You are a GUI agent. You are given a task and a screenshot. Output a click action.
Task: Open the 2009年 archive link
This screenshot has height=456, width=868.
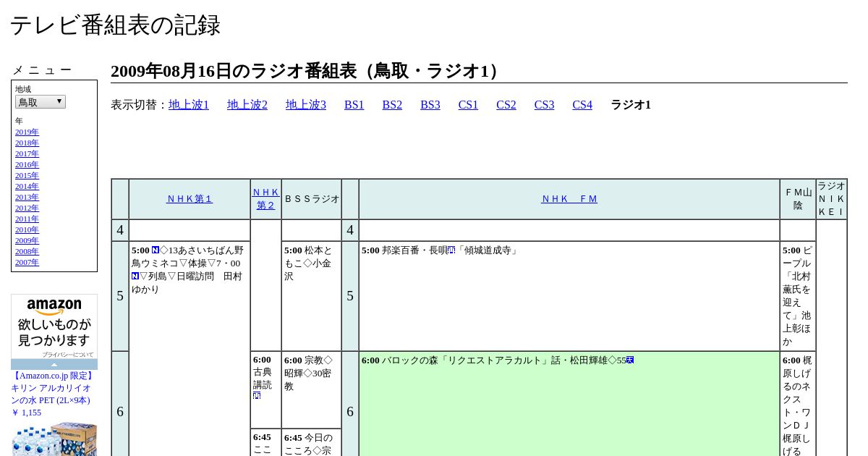(x=27, y=240)
